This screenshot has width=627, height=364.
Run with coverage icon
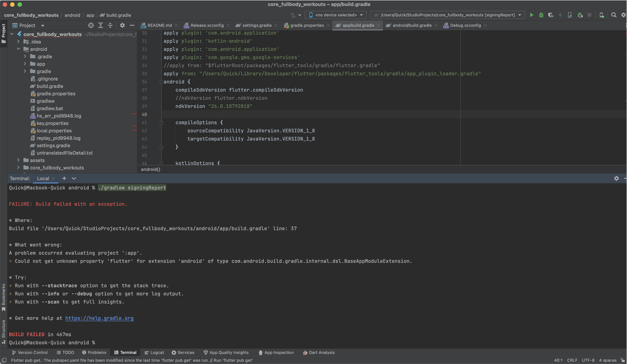551,15
